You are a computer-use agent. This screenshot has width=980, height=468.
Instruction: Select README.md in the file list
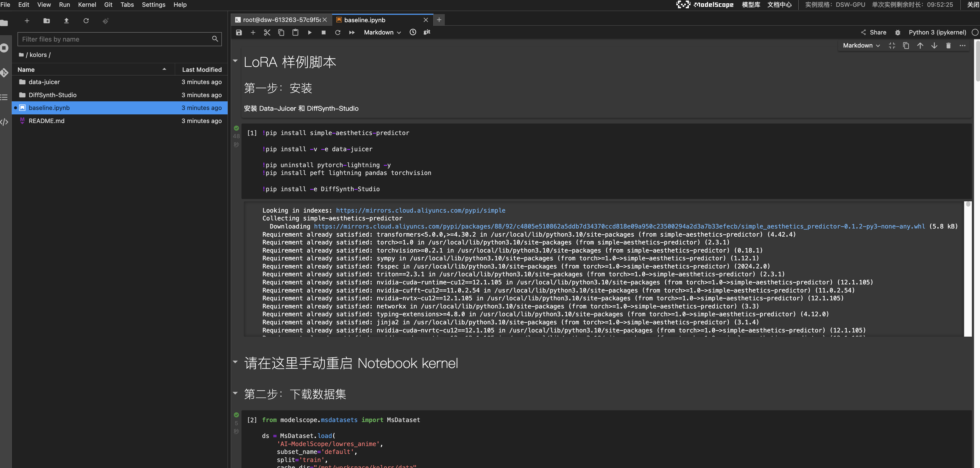[x=120, y=121]
